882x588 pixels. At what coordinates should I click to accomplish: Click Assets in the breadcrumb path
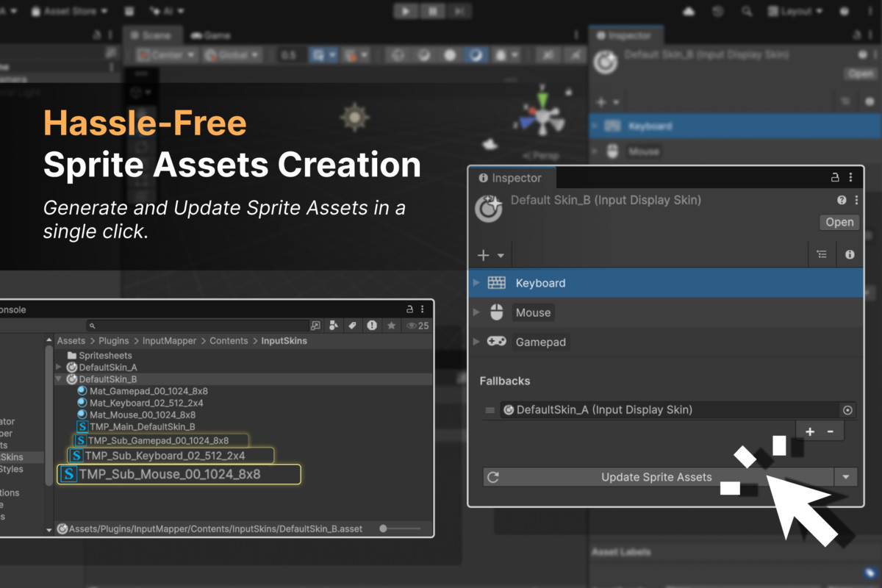pos(71,340)
